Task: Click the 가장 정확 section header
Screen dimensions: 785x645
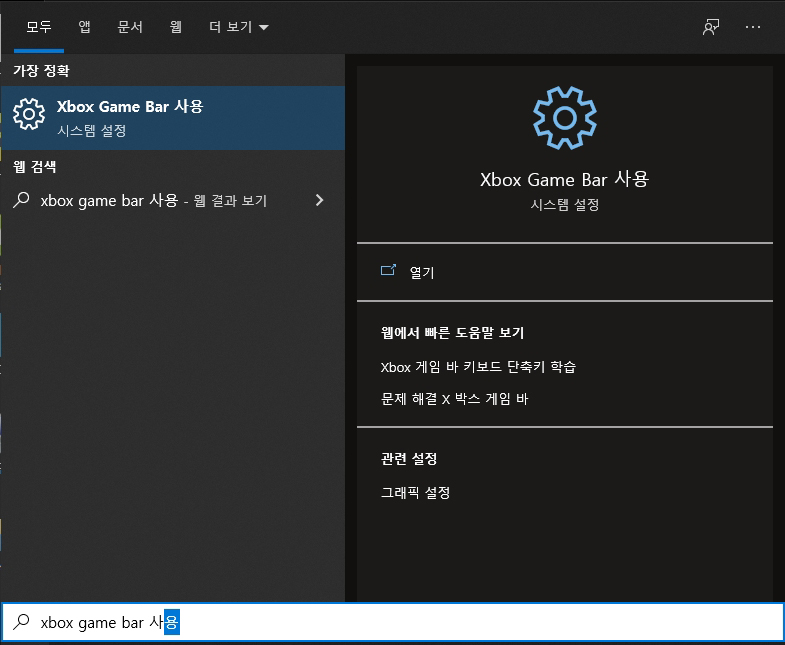Action: click(x=41, y=71)
